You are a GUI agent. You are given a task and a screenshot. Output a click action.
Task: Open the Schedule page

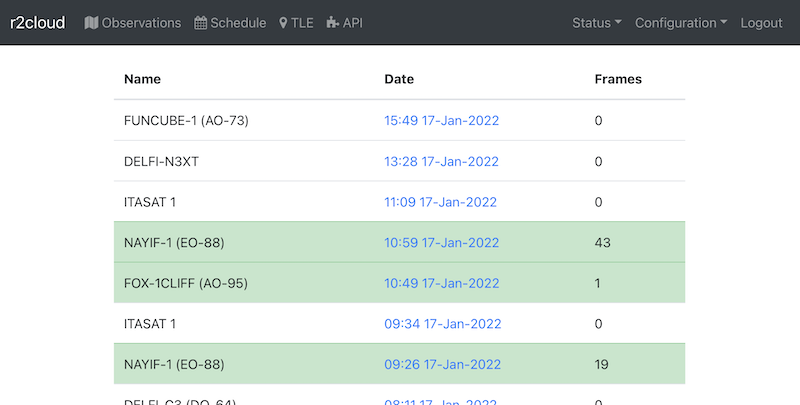(238, 23)
